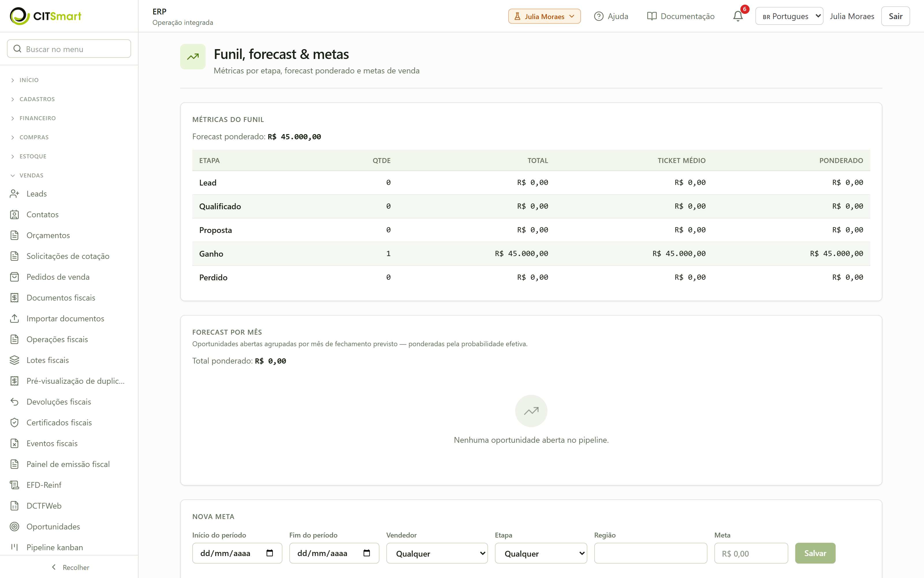Expand the FINANCEIRO menu section
Viewport: 924px width, 578px height.
click(33, 118)
